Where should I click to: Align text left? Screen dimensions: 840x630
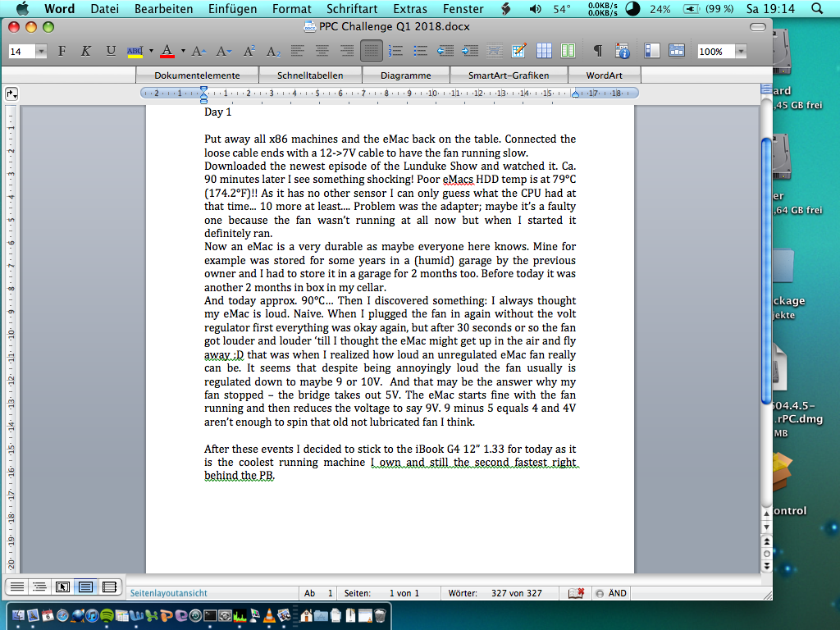tap(297, 51)
